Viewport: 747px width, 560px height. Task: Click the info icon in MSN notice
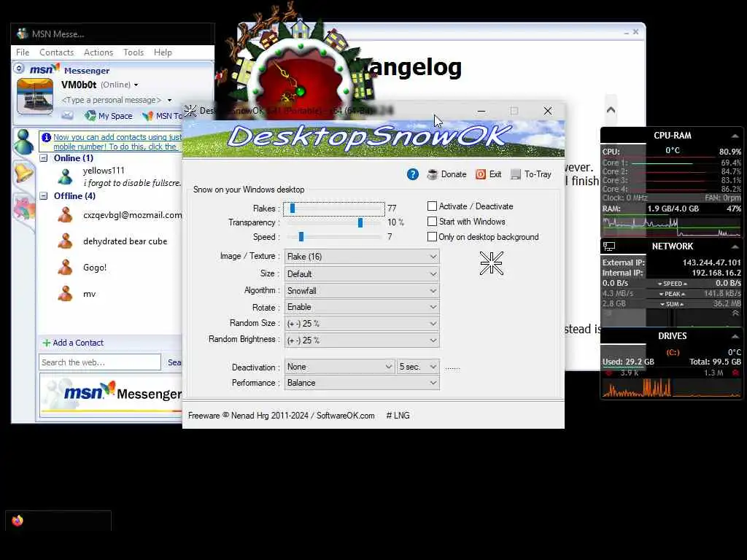pyautogui.click(x=46, y=138)
